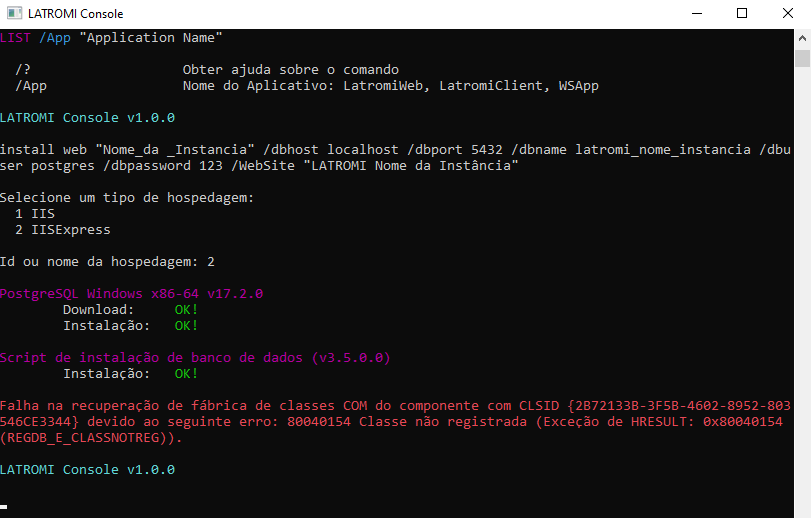811x518 pixels.
Task: Click 'Selecione um tipo de hospedagem:' line
Action: (x=127, y=198)
